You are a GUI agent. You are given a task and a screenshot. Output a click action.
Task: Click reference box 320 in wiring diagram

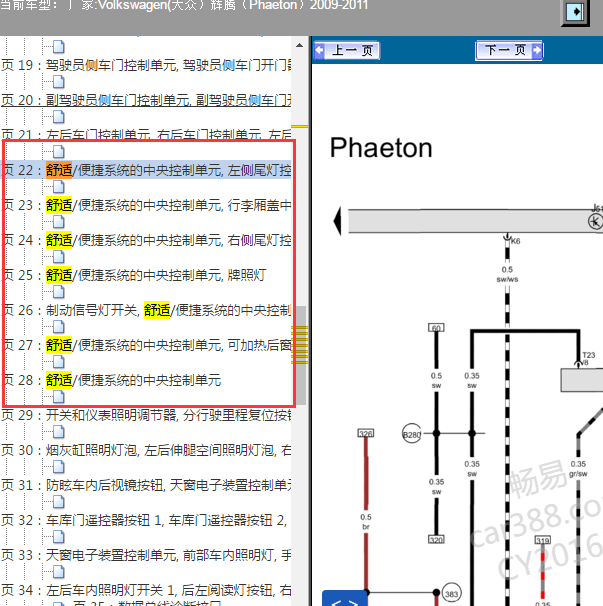pos(436,540)
